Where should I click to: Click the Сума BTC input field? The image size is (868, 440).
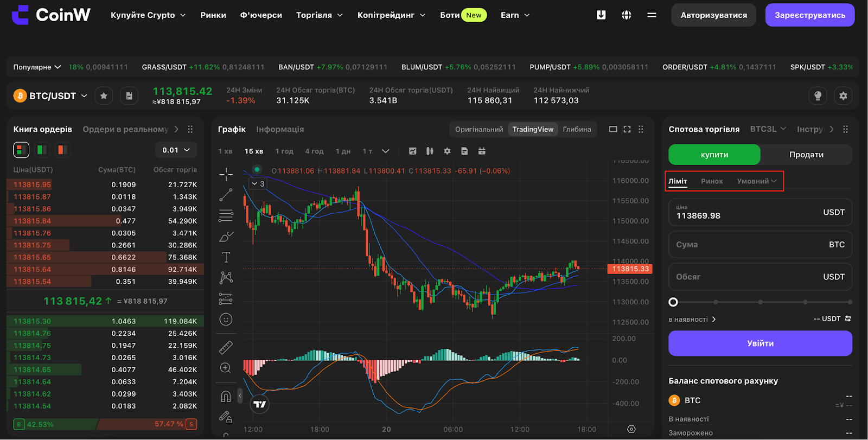coord(760,245)
